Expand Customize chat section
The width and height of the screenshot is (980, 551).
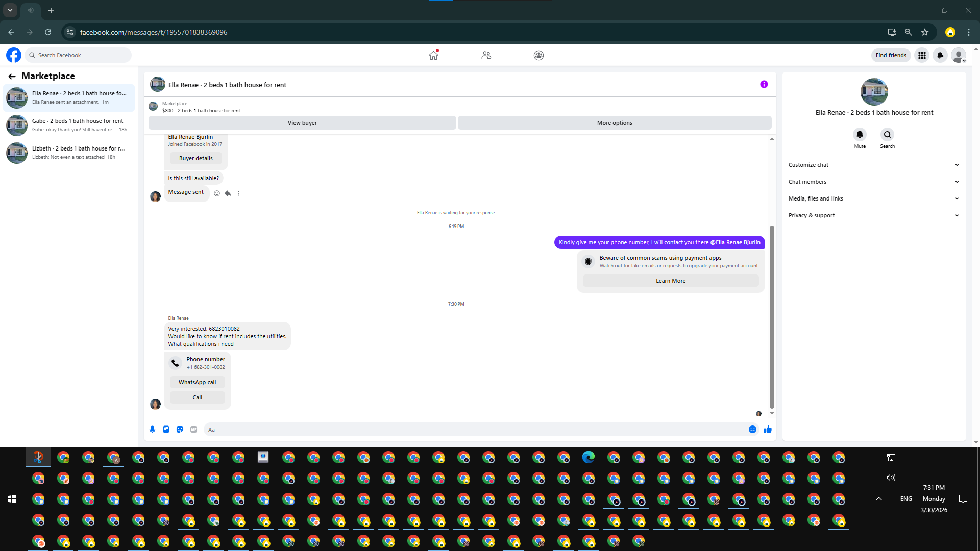click(873, 165)
